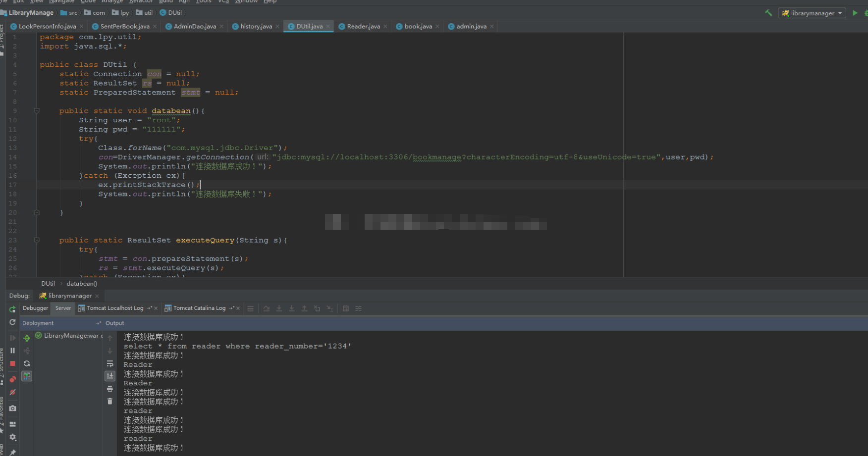868x456 pixels.
Task: Toggle scroll to end of output
Action: tap(110, 376)
